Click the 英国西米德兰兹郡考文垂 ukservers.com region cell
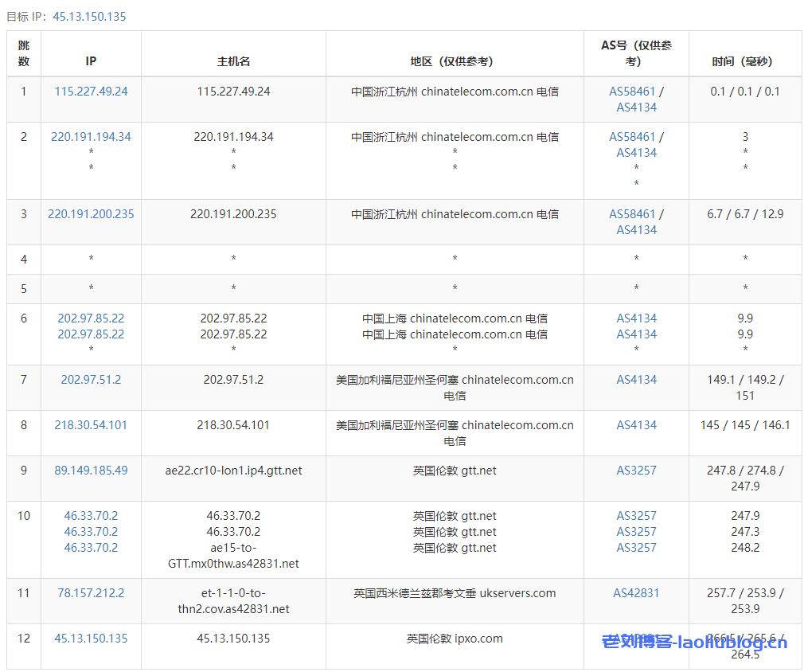The height and width of the screenshot is (672, 808). click(454, 593)
